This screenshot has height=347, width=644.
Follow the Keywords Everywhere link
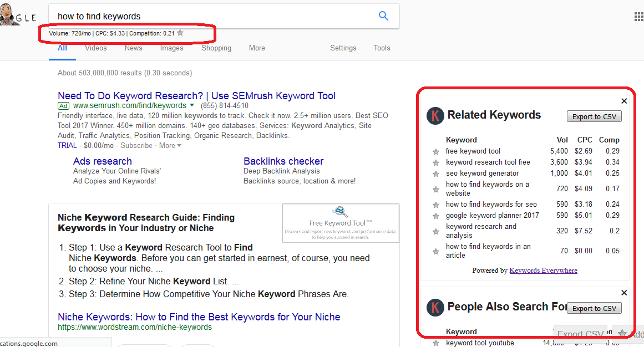[x=544, y=270]
